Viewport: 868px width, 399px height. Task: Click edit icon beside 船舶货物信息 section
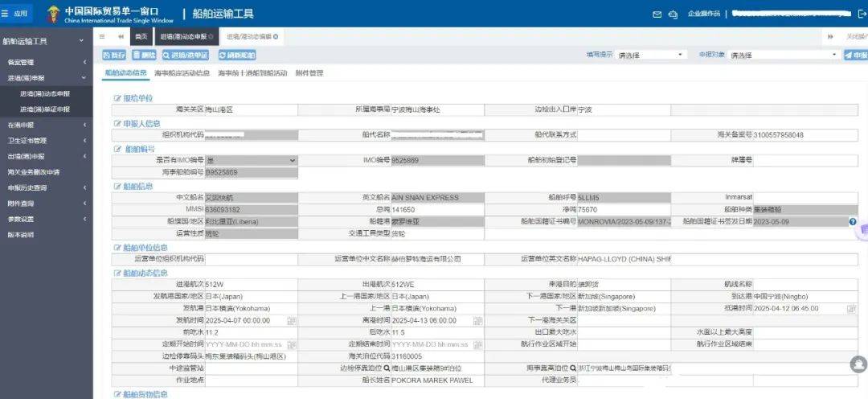point(117,394)
